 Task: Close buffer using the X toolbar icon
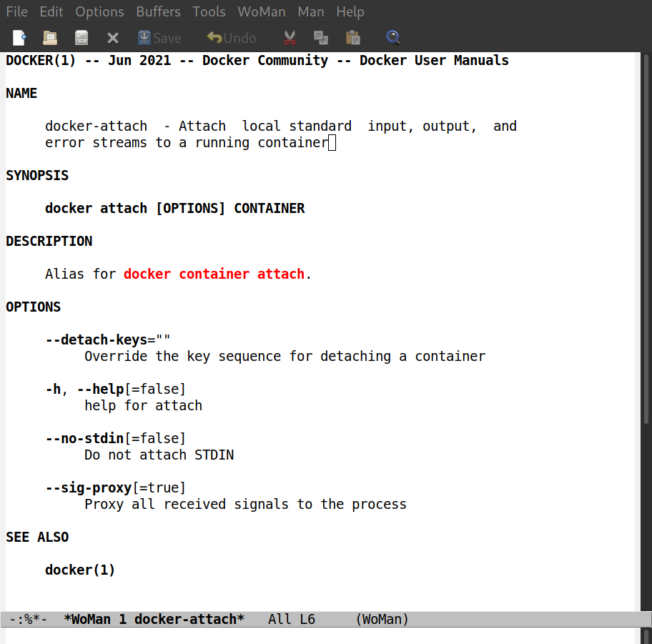click(113, 39)
